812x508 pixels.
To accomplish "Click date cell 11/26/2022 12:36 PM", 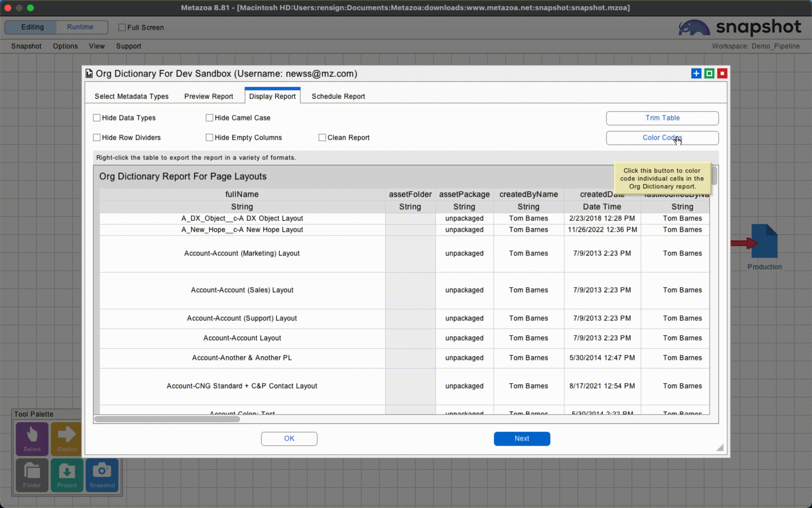I will point(602,230).
